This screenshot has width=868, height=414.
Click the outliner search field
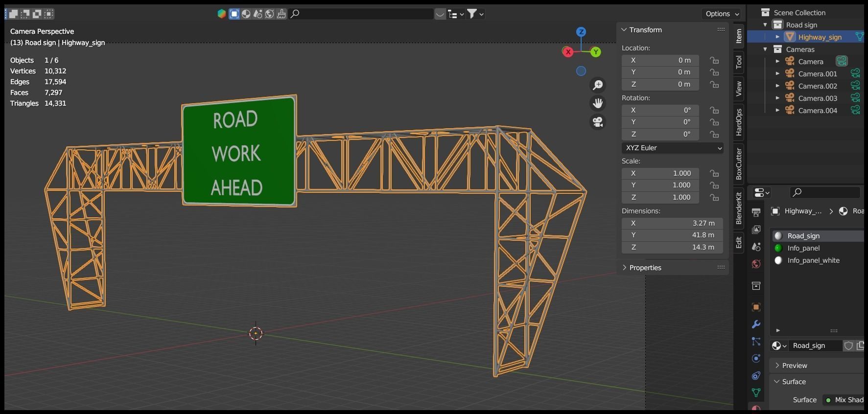pos(361,14)
